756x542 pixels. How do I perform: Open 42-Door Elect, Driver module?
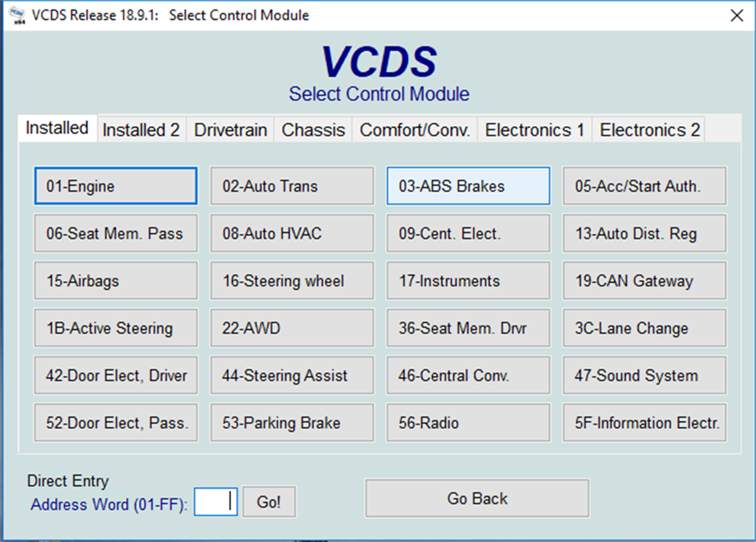[116, 375]
